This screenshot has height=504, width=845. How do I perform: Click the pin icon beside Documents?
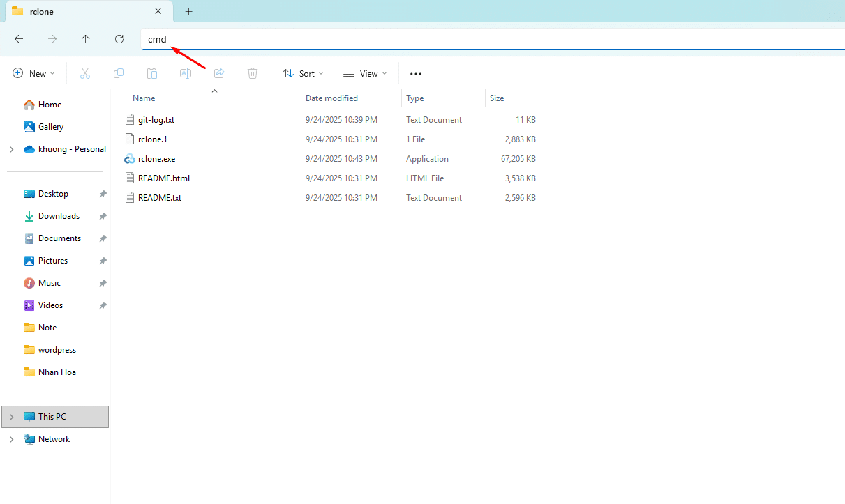pyautogui.click(x=103, y=238)
